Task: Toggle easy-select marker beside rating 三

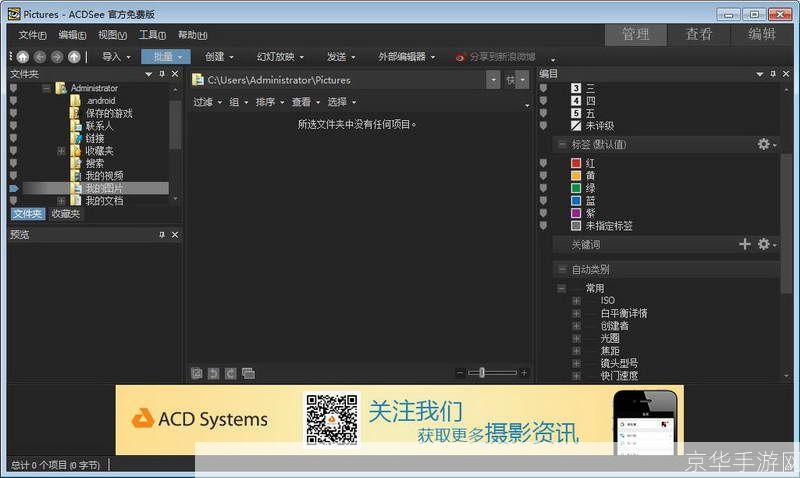Action: point(543,88)
